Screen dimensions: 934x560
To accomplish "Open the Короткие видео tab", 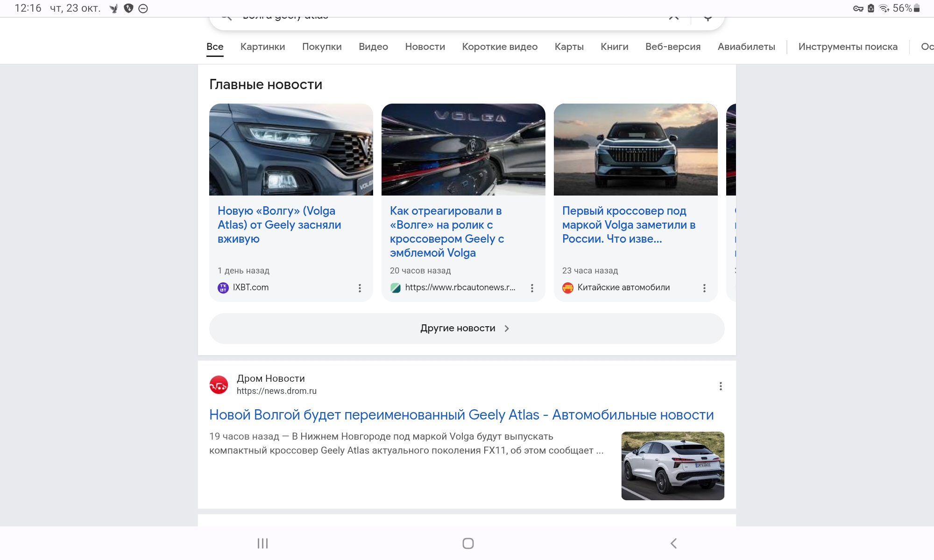I will point(500,47).
